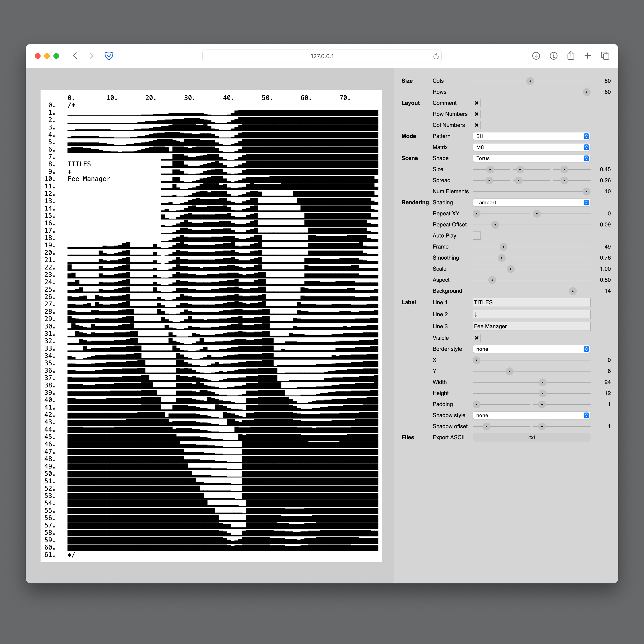Reload the page with the refresh icon
This screenshot has height=644, width=644.
(435, 56)
